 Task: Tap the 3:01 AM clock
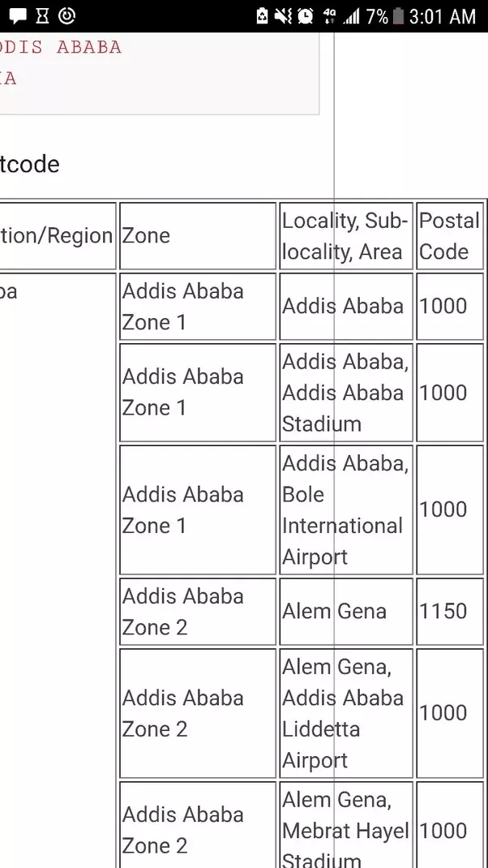point(443,16)
